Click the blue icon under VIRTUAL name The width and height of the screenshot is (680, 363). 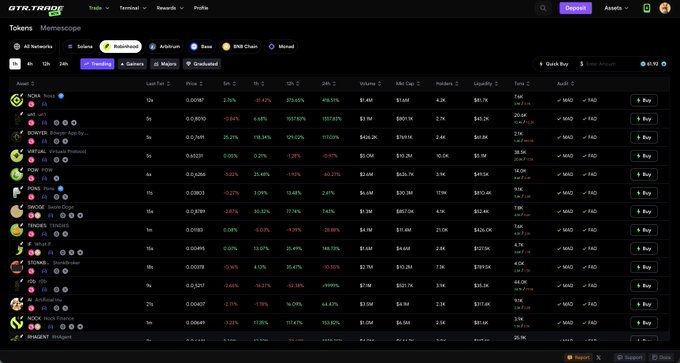click(44, 160)
